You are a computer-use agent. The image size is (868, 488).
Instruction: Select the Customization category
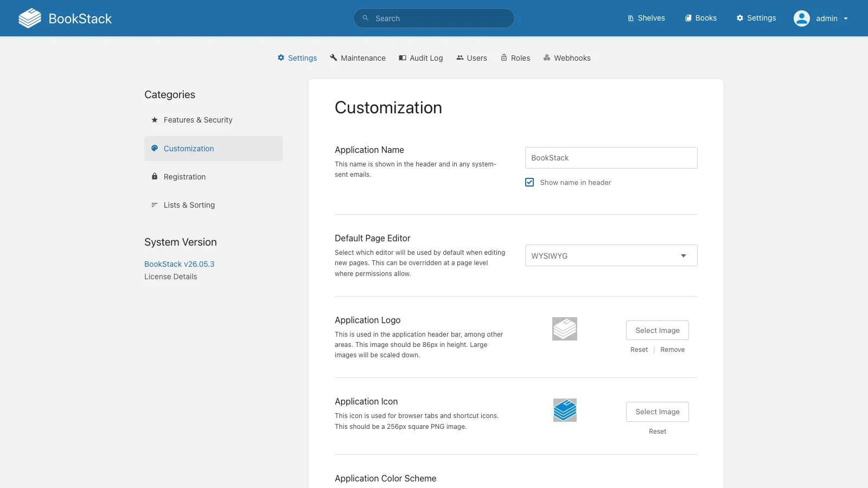pyautogui.click(x=213, y=149)
